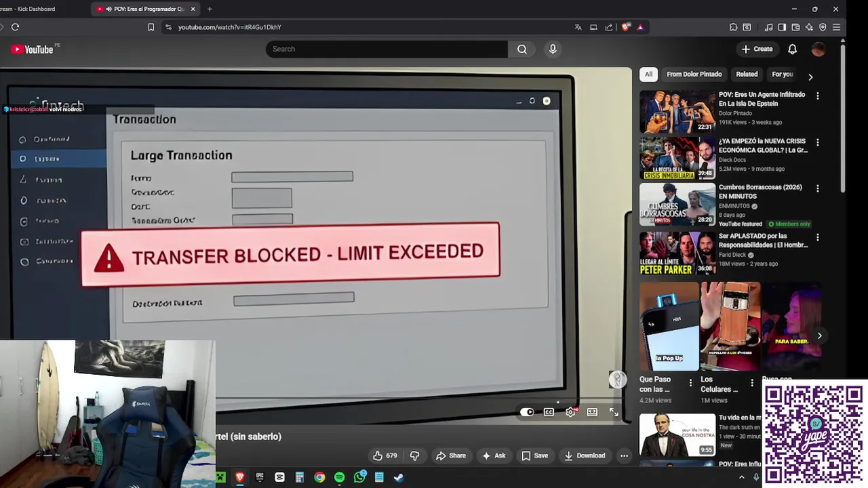Click the address bar URL
Viewport: 868px width, 488px height.
click(229, 27)
